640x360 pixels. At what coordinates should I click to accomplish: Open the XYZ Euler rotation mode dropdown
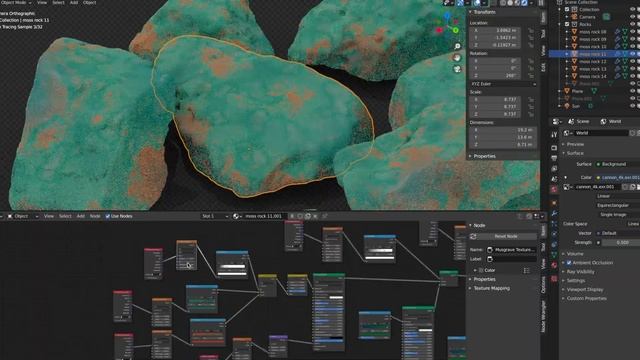click(503, 84)
